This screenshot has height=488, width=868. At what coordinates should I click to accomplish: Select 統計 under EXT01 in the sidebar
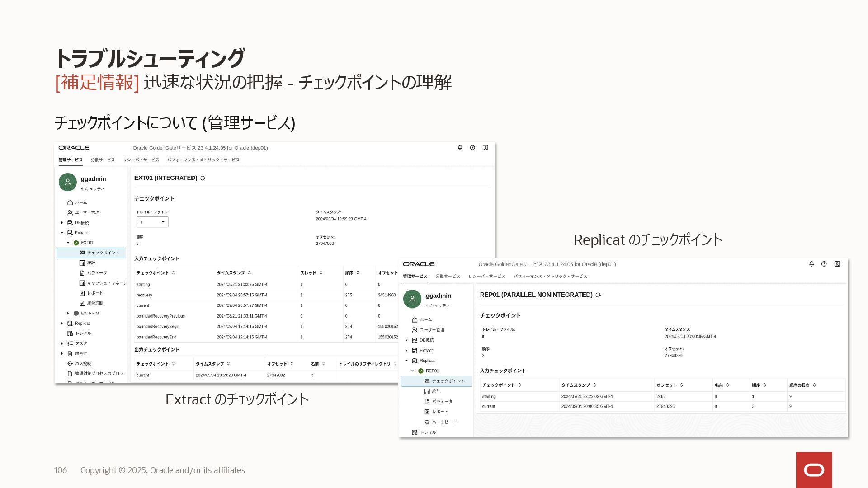pyautogui.click(x=91, y=263)
